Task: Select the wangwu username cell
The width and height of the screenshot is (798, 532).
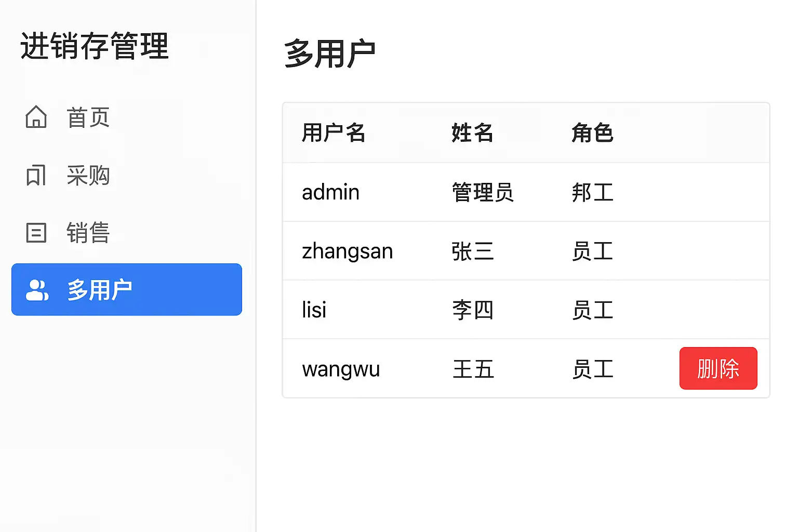Action: click(x=341, y=369)
